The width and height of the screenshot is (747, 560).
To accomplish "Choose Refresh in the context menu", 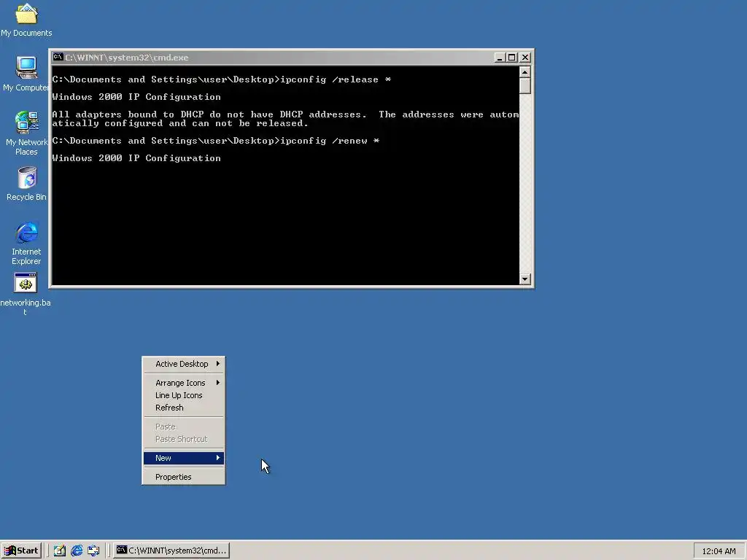I will [x=183, y=408].
